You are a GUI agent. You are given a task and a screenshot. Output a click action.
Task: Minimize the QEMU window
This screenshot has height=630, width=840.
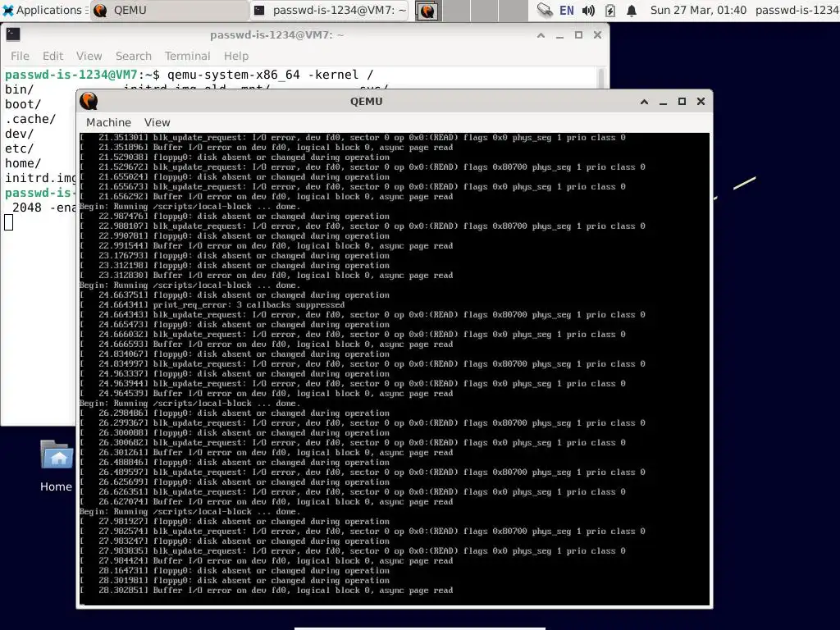(663, 101)
